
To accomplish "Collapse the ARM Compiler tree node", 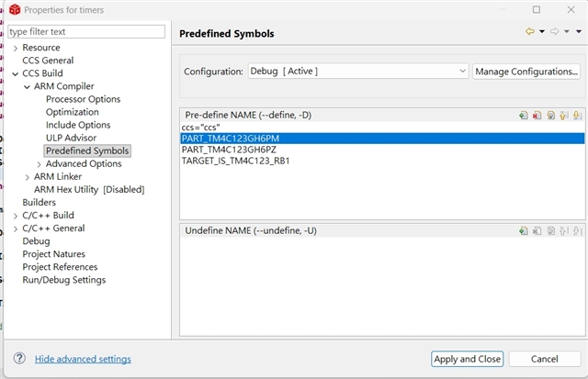I will tap(27, 86).
